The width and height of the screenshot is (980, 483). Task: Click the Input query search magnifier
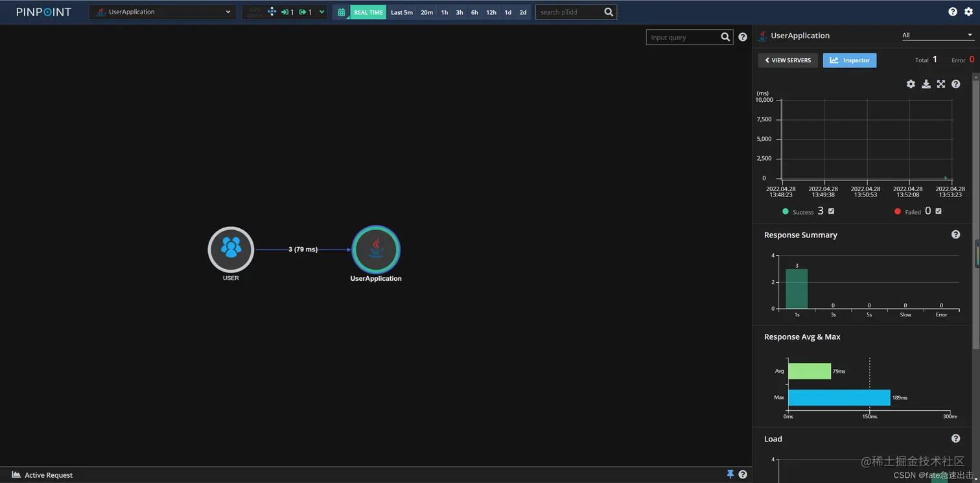725,38
